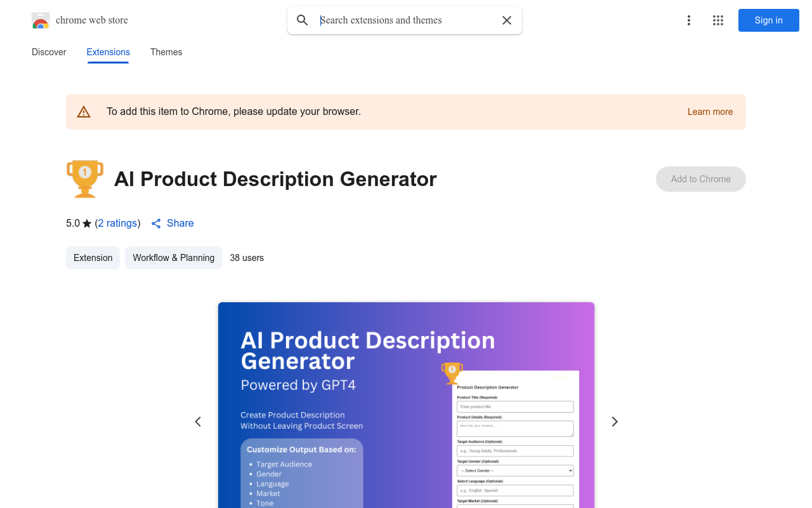Show the previous screenshot with the left arrow
This screenshot has height=508, width=812.
(x=198, y=422)
